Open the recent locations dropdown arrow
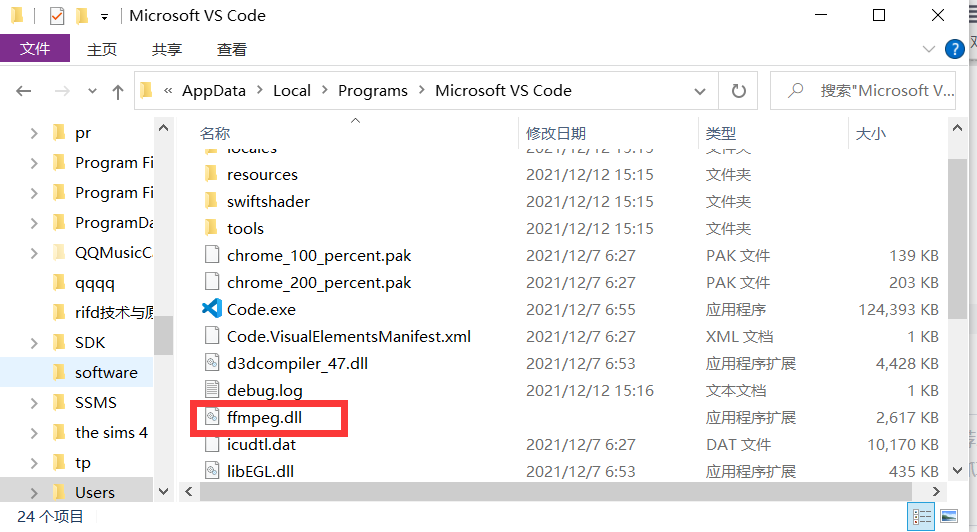Viewport: 977px width, 532px height. (92, 92)
